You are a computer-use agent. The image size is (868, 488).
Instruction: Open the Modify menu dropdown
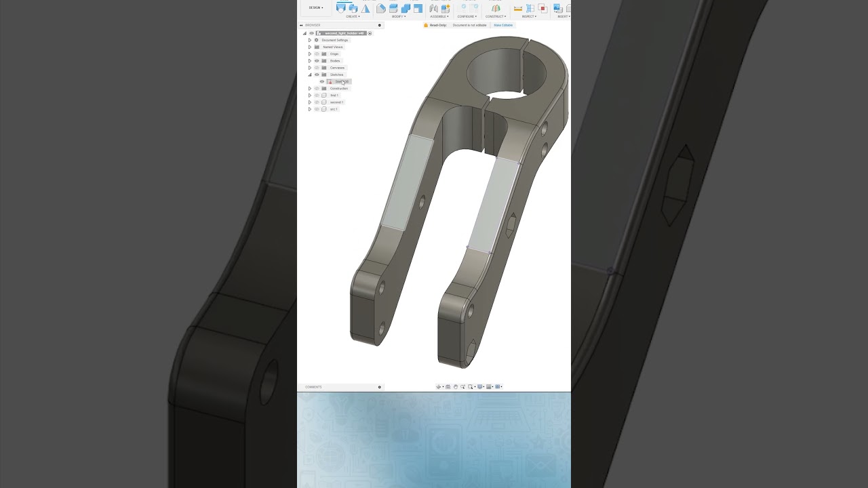399,16
